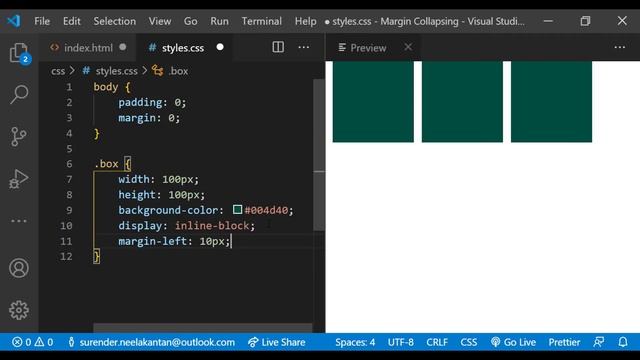This screenshot has height=360, width=640.
Task: Open the Edit menu
Action: point(71,21)
